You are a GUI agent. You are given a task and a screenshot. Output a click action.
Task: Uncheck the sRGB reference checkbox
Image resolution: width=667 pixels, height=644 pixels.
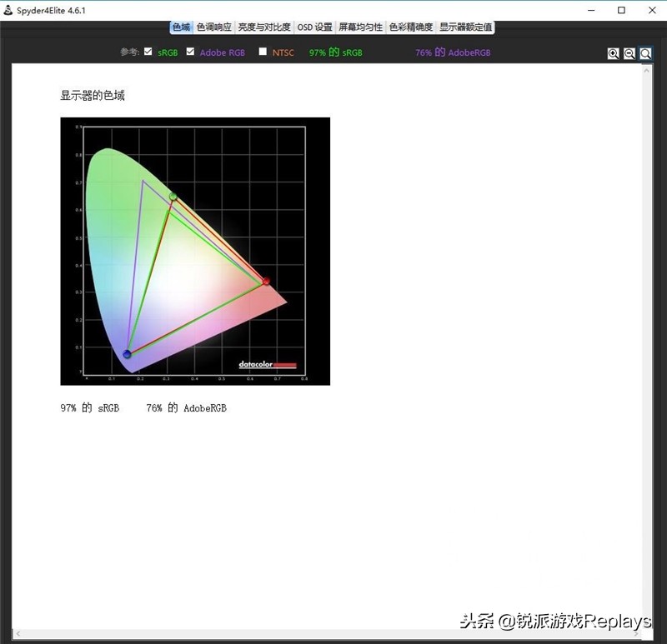tap(147, 52)
